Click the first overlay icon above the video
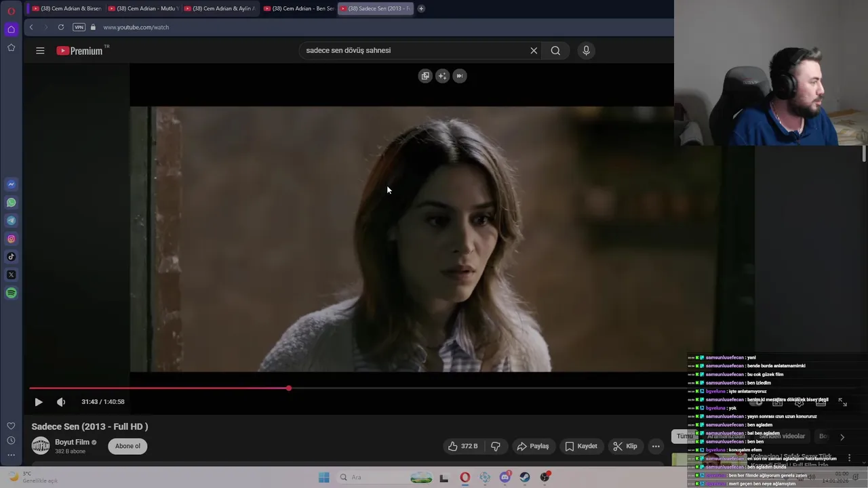The width and height of the screenshot is (868, 488). tap(425, 76)
